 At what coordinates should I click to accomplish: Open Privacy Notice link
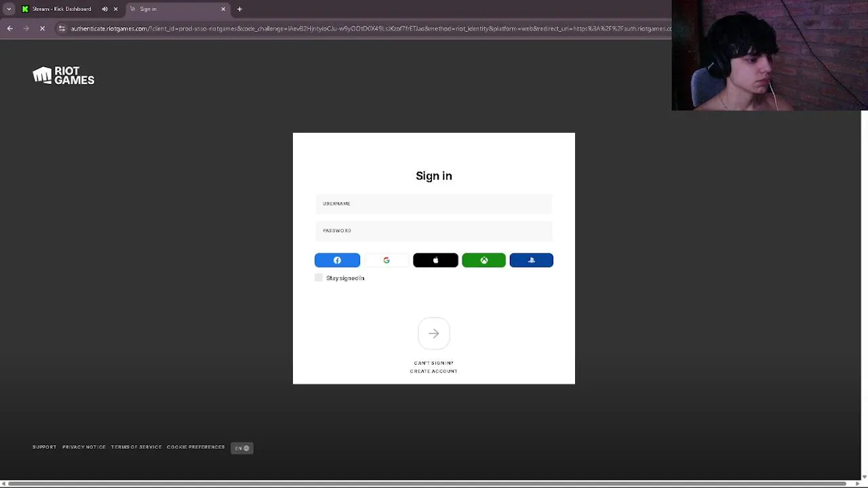coord(84,447)
